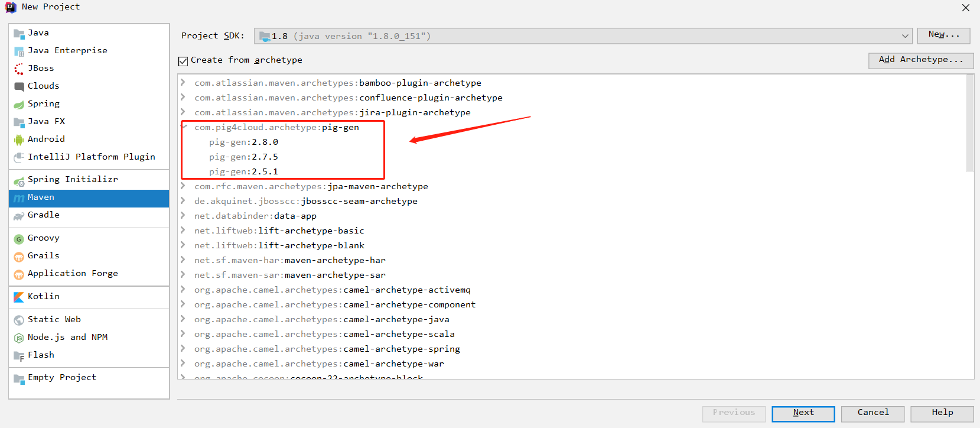Expand jira-plugin-archetype node
This screenshot has height=428, width=980.
click(183, 112)
